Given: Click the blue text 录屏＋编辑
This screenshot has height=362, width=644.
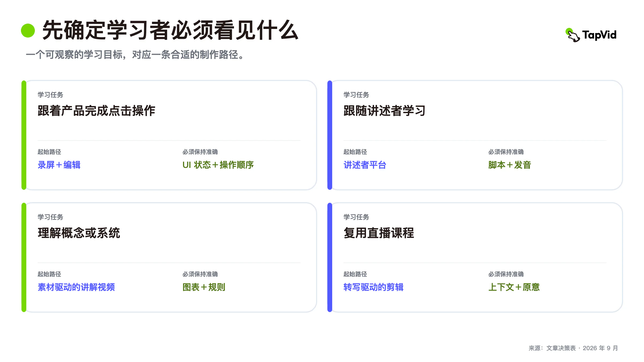Looking at the screenshot, I should click(59, 165).
